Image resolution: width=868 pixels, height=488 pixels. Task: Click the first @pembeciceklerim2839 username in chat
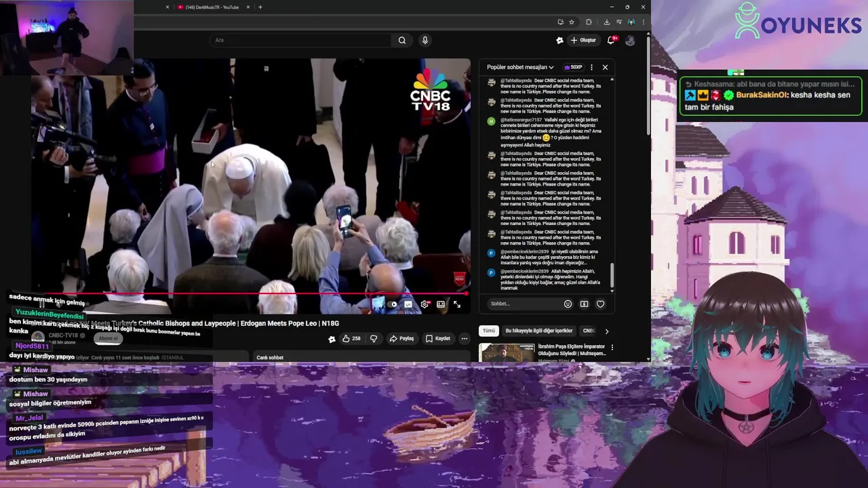tap(524, 251)
